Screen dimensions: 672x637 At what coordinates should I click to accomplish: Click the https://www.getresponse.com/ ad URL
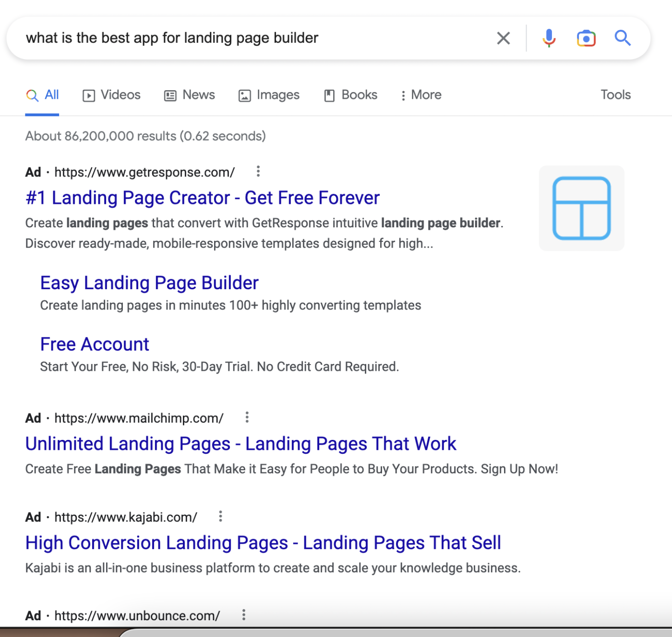[144, 172]
